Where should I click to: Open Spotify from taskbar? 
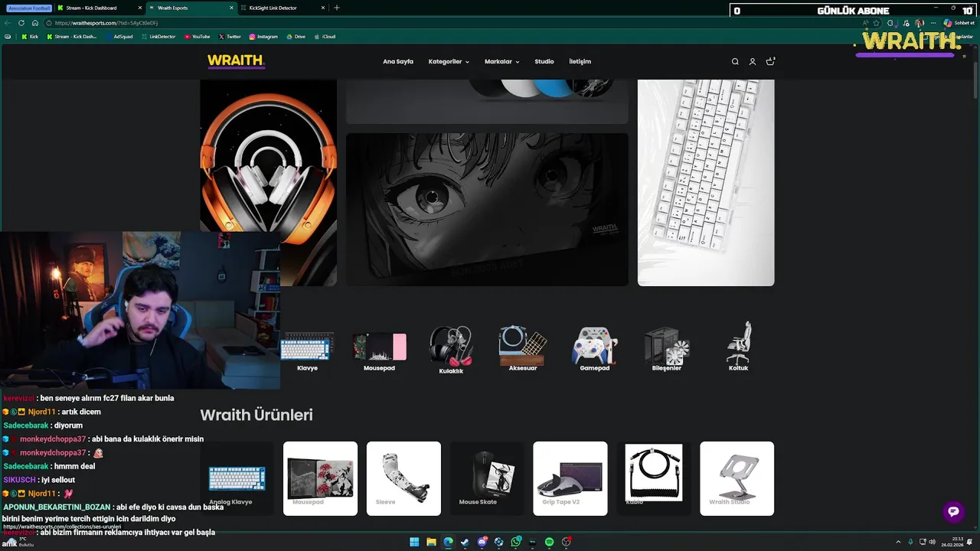549,542
